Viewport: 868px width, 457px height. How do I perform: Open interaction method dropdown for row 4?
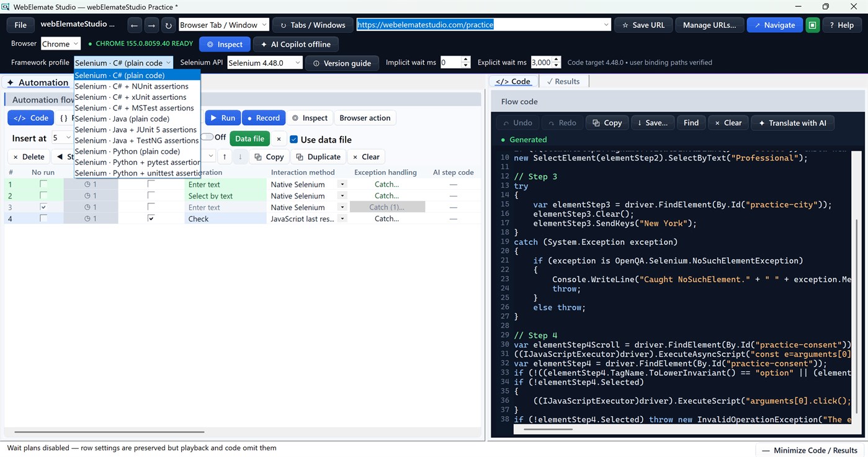click(342, 218)
